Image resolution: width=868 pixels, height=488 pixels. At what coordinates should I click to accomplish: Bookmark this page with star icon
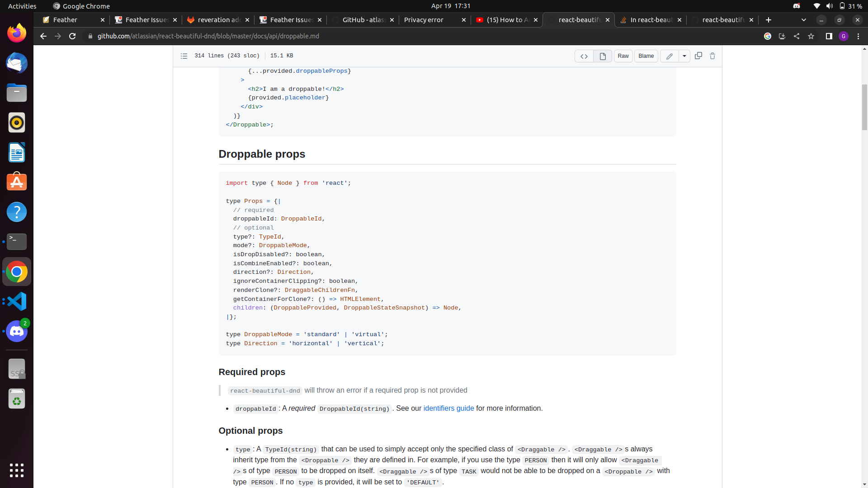(x=811, y=36)
